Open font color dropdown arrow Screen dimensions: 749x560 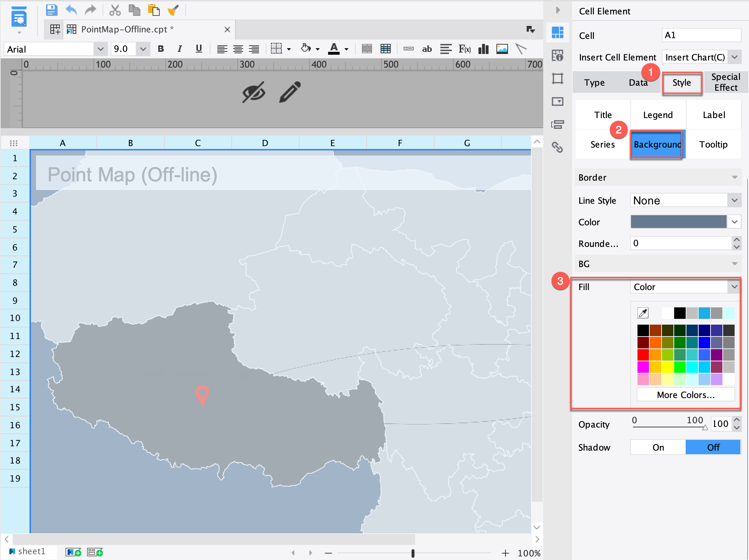pyautogui.click(x=346, y=49)
